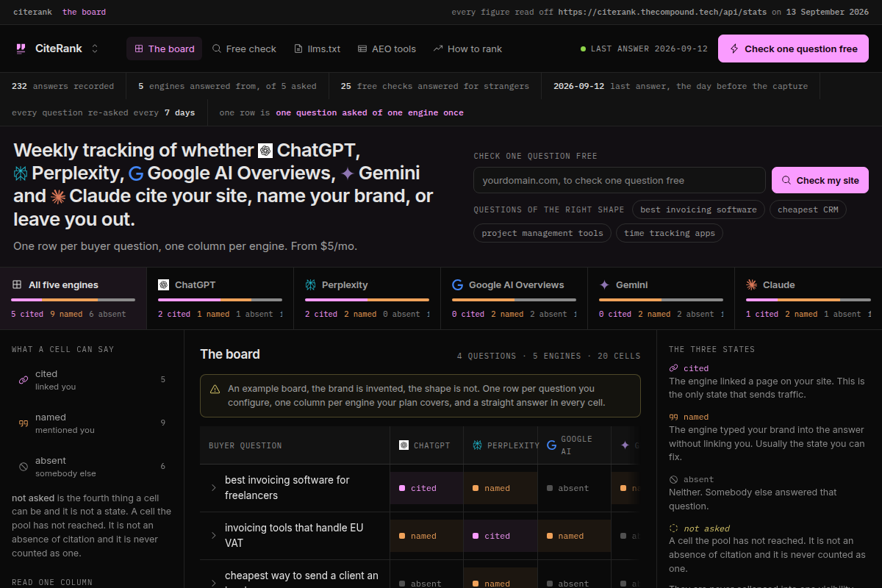Select the Claude engine filter card
882x588 pixels.
(x=808, y=298)
